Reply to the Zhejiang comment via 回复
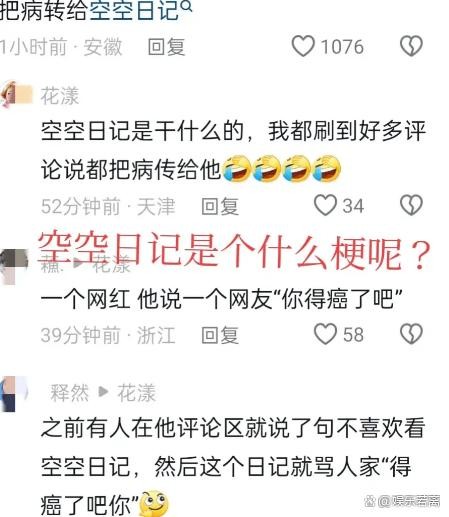Viewport: 449px width, 517px height. coord(220,335)
